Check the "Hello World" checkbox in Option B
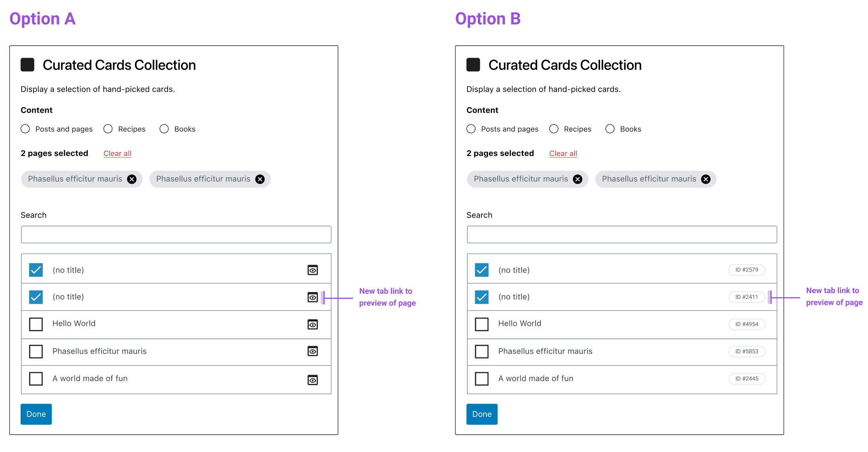The width and height of the screenshot is (868, 452). click(x=482, y=324)
